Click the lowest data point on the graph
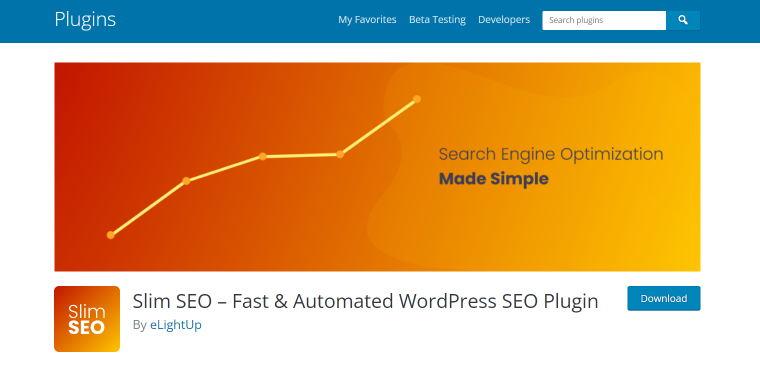This screenshot has height=365, width=760. tap(111, 235)
